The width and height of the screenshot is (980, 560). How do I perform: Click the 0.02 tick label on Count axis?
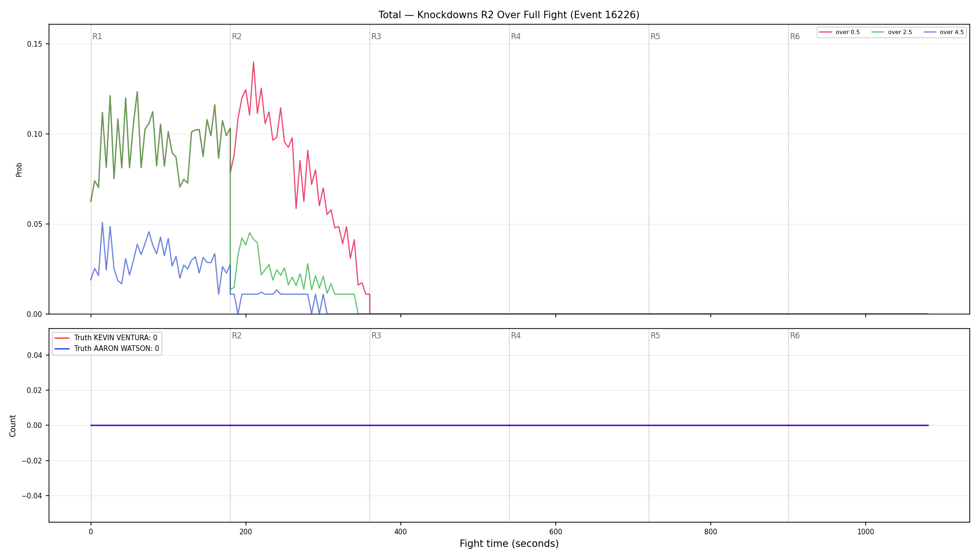tap(35, 391)
